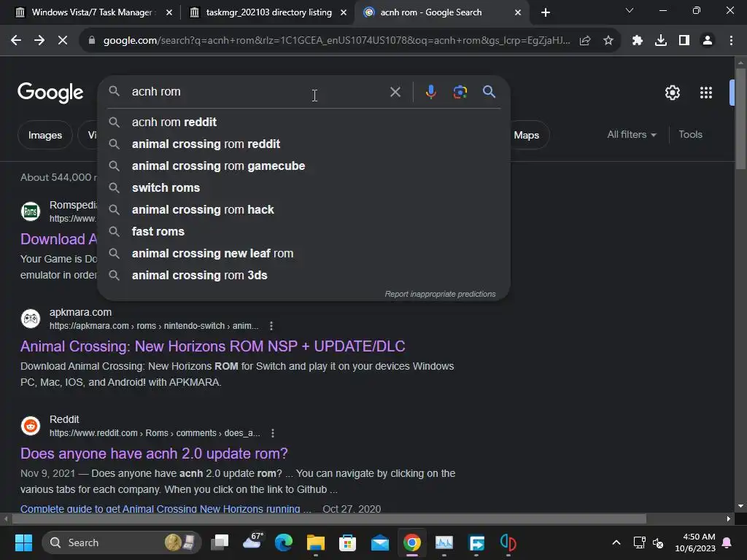Choose suggestion acnh rom reddit

[x=304, y=122]
